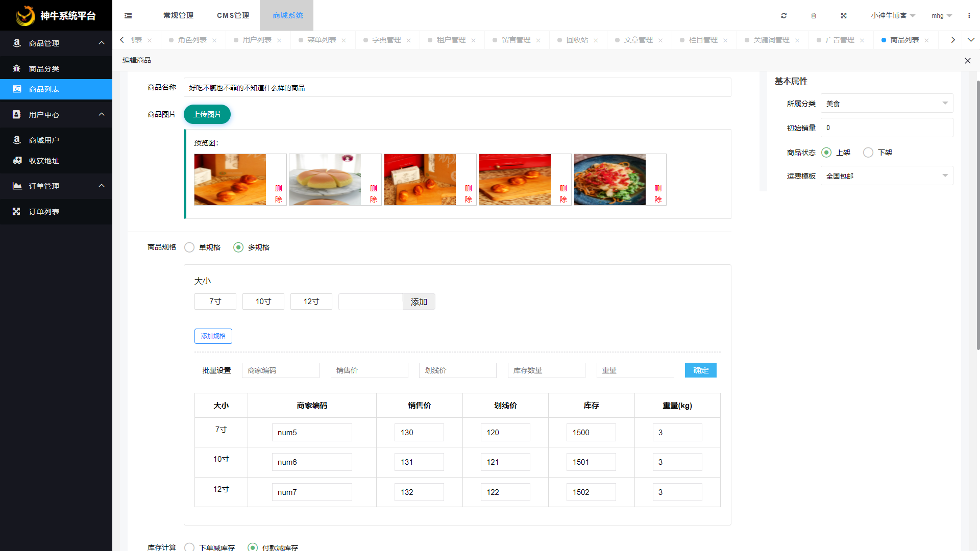Screen dimensions: 980x551
Task: Click the sidebar collapse icon next to 常规管理
Action: pos(128,15)
